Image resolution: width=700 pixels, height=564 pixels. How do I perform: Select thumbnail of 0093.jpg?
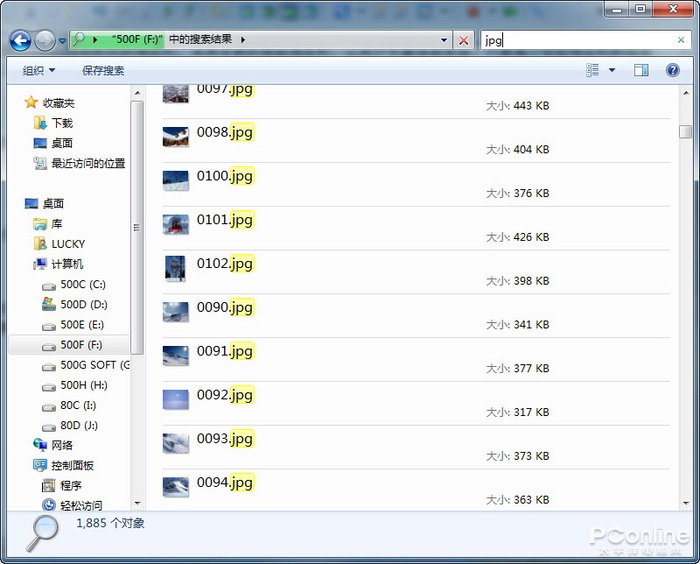pyautogui.click(x=175, y=443)
